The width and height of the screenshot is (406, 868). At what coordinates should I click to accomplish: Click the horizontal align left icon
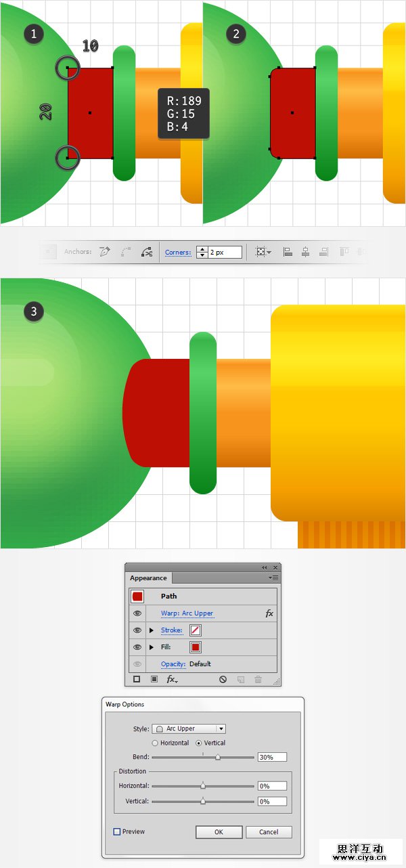click(288, 252)
